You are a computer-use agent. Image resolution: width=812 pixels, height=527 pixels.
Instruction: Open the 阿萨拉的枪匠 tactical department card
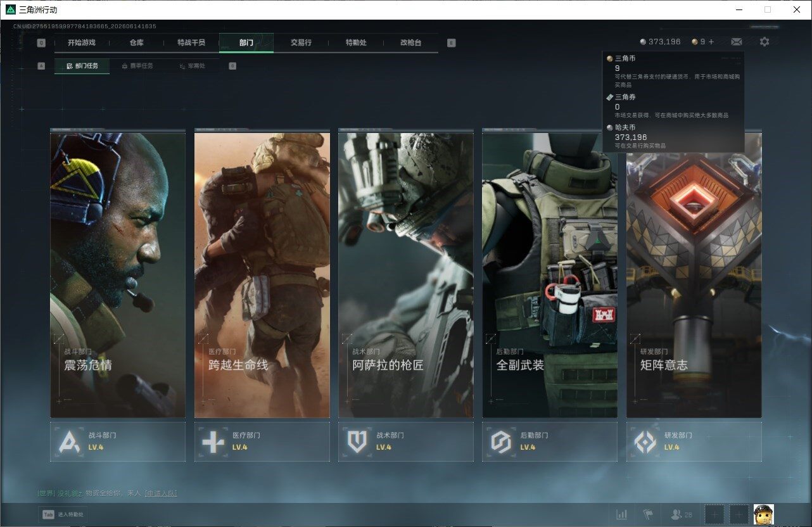coord(406,274)
